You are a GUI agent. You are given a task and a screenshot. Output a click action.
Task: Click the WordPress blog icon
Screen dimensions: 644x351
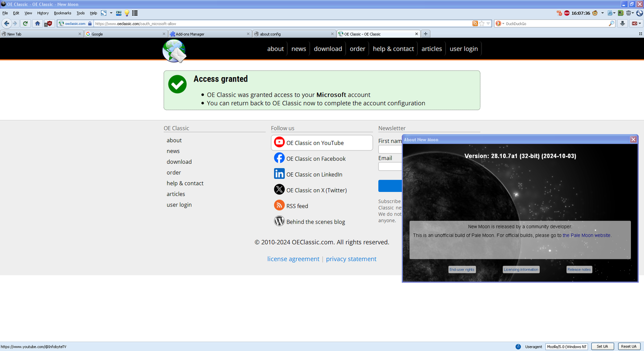click(279, 221)
